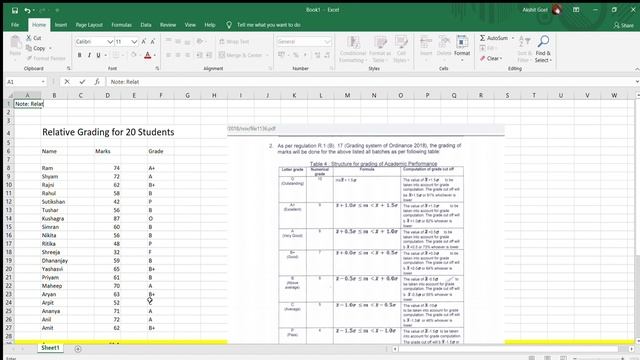Toggle Align Left
Screen dimensions: 640x360
coord(169,55)
